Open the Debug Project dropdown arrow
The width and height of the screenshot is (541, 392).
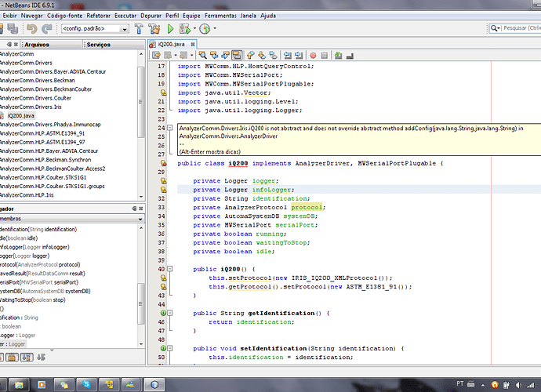point(194,29)
